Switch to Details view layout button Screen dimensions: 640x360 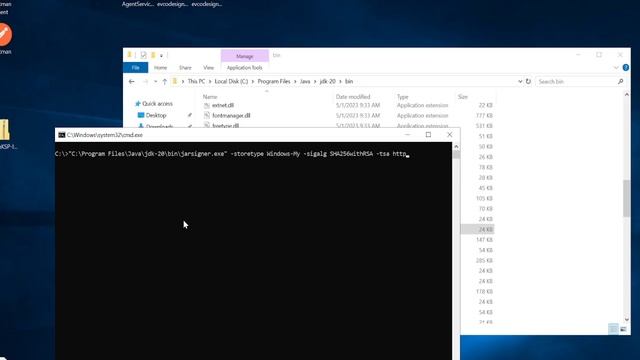coord(613,329)
